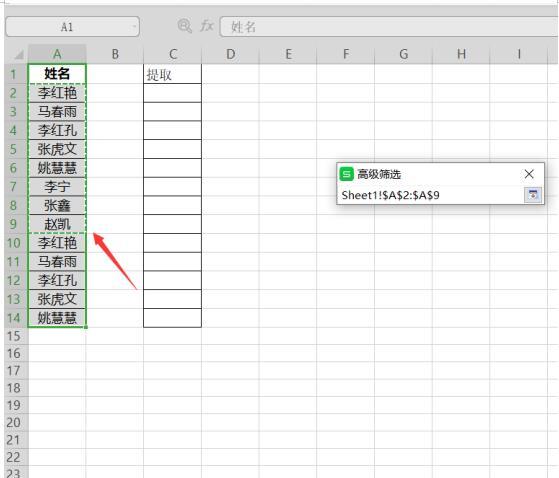Click the select-all corner triangle
Screen dimensions: 559x478
pyautogui.click(x=18, y=55)
